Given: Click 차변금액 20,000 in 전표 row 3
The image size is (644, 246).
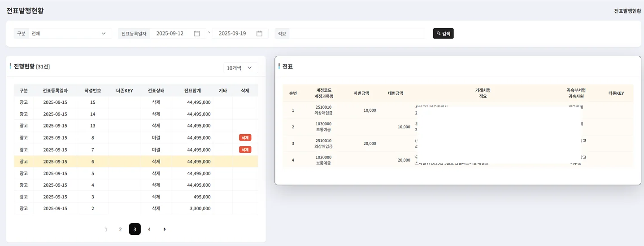Looking at the screenshot, I should pos(370,143).
